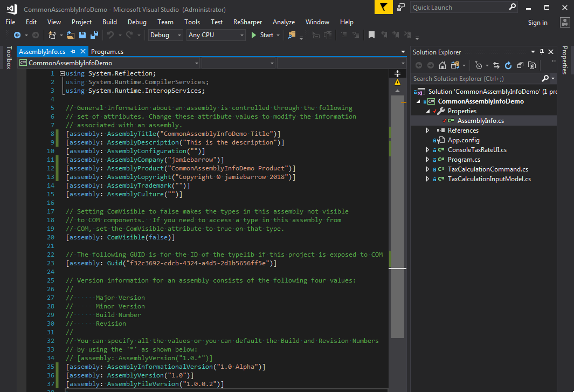Open the Any CPU platform dropdown
This screenshot has width=574, height=392.
216,35
